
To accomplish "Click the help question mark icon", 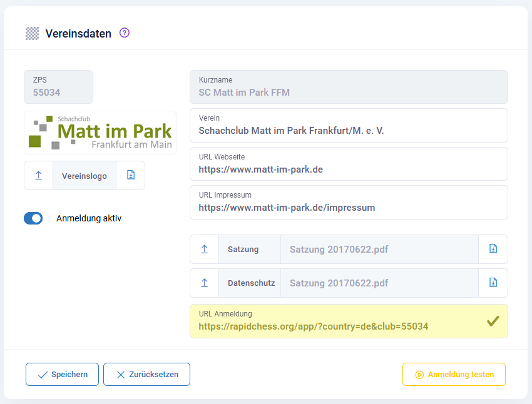I will pos(125,33).
